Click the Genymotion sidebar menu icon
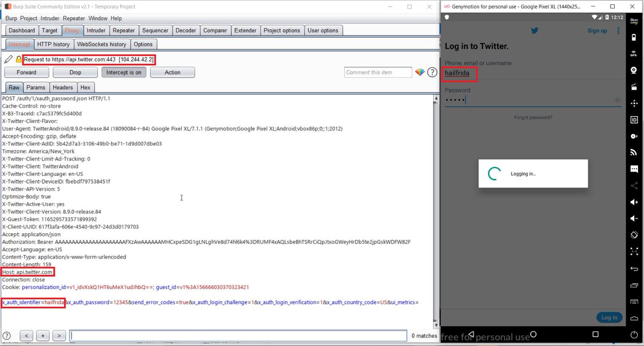644x346 pixels. (634, 301)
